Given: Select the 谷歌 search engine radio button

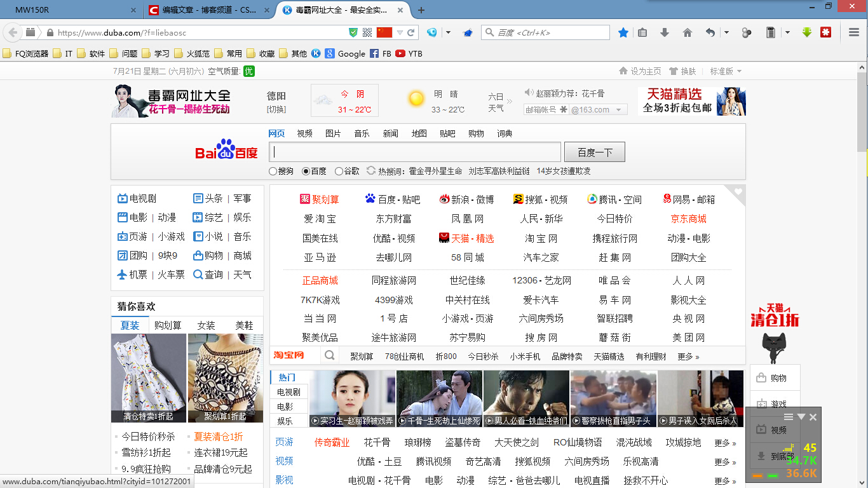Looking at the screenshot, I should pyautogui.click(x=339, y=171).
